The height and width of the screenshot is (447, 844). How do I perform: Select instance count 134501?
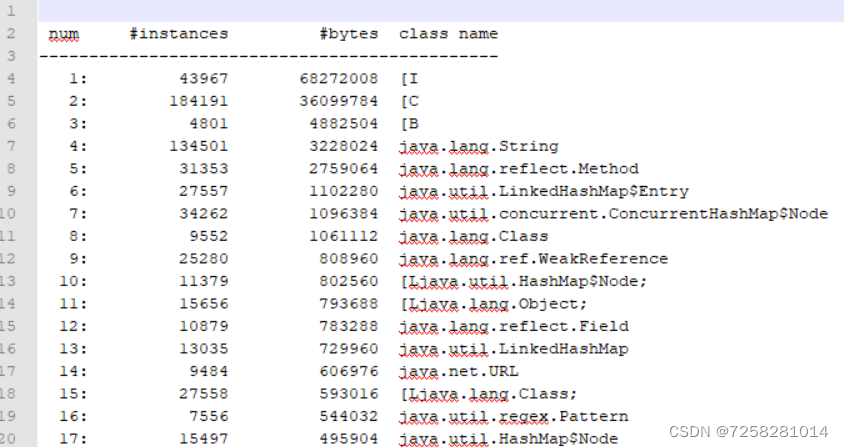199,146
